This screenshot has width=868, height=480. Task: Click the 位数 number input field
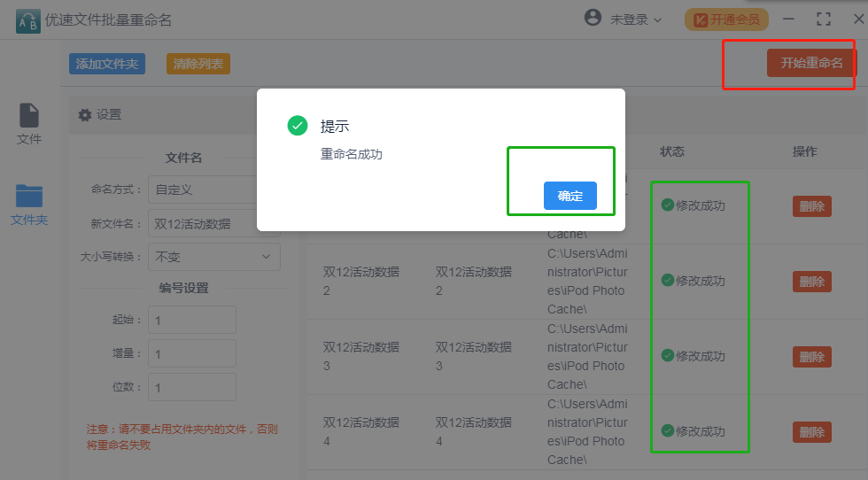coord(192,388)
